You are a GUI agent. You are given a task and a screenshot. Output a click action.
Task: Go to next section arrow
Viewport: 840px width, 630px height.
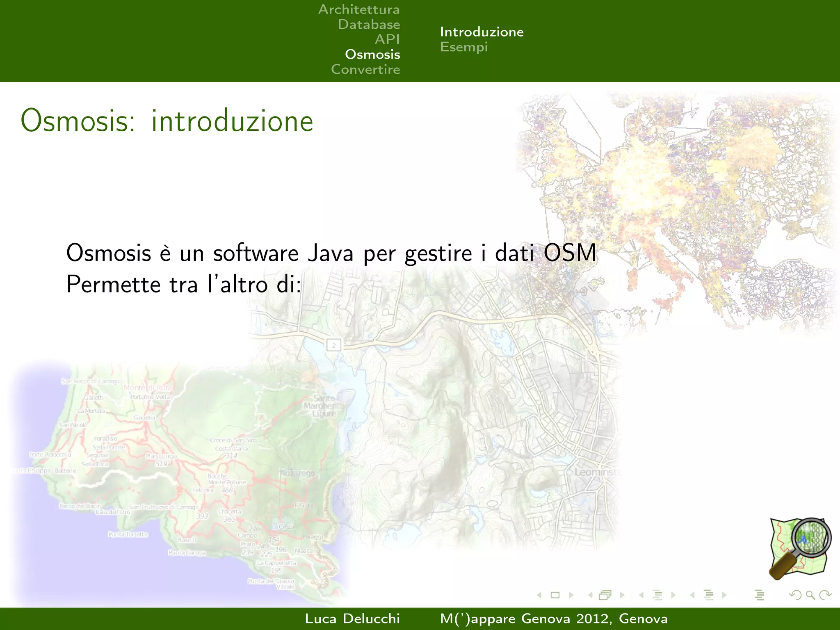(x=724, y=595)
